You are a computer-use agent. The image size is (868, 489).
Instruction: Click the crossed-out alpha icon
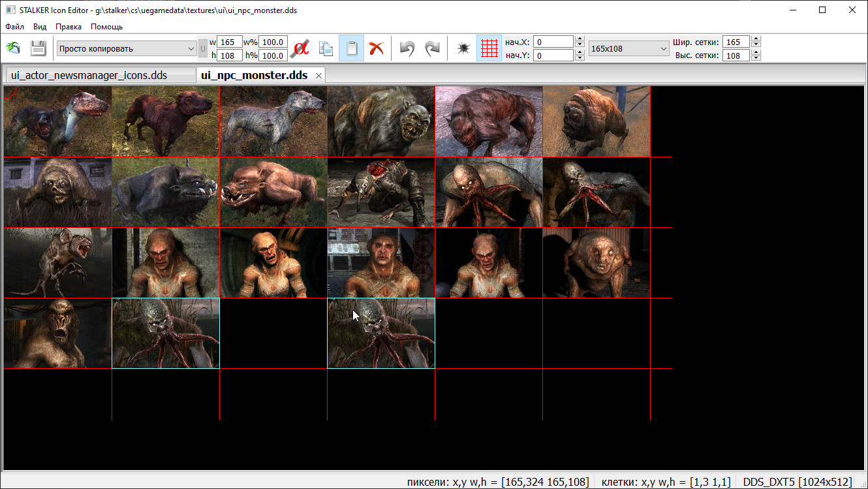(301, 48)
